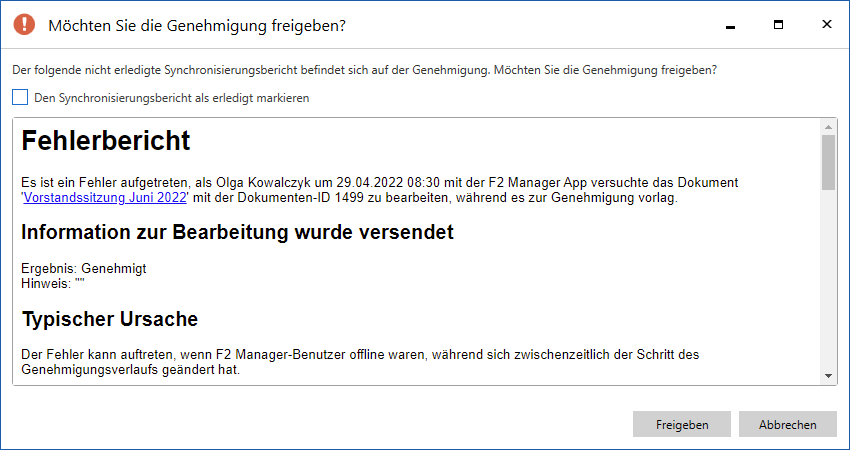Screen dimensions: 850x450
Task: Click the report scrollbar's down arrow
Action: [x=829, y=375]
